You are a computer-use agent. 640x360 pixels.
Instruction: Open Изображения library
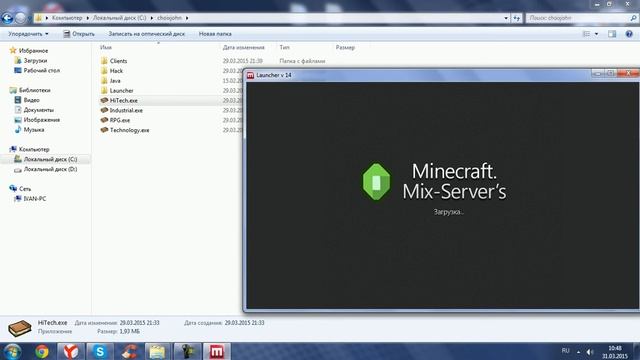coord(41,120)
